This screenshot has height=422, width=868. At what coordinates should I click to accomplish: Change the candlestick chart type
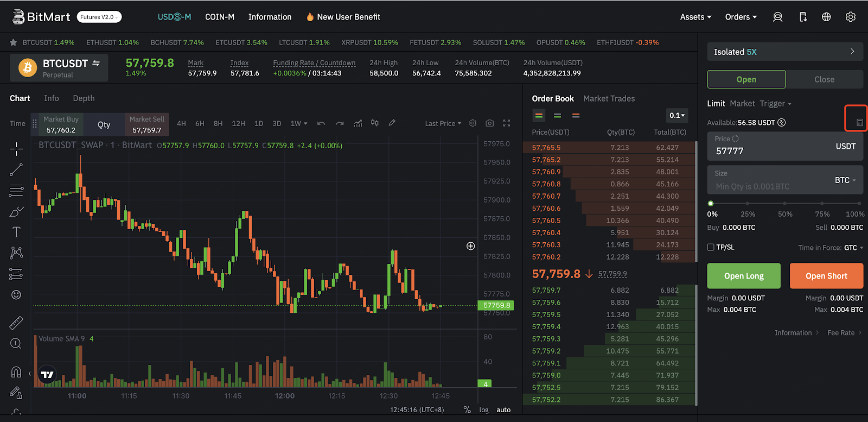pyautogui.click(x=375, y=123)
